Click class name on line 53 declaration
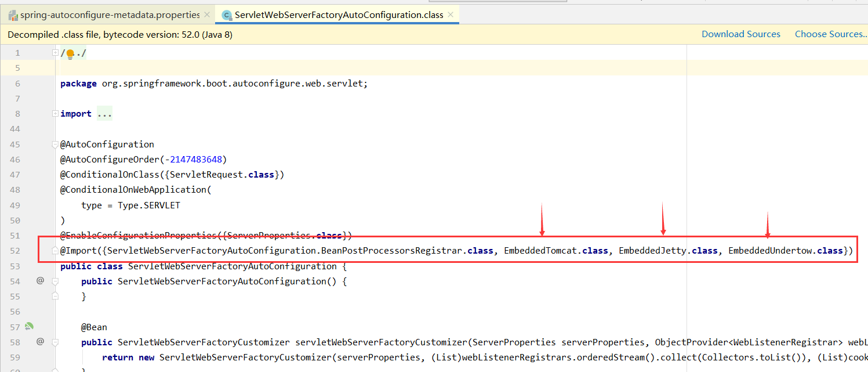Image resolution: width=868 pixels, height=372 pixels. [233, 266]
